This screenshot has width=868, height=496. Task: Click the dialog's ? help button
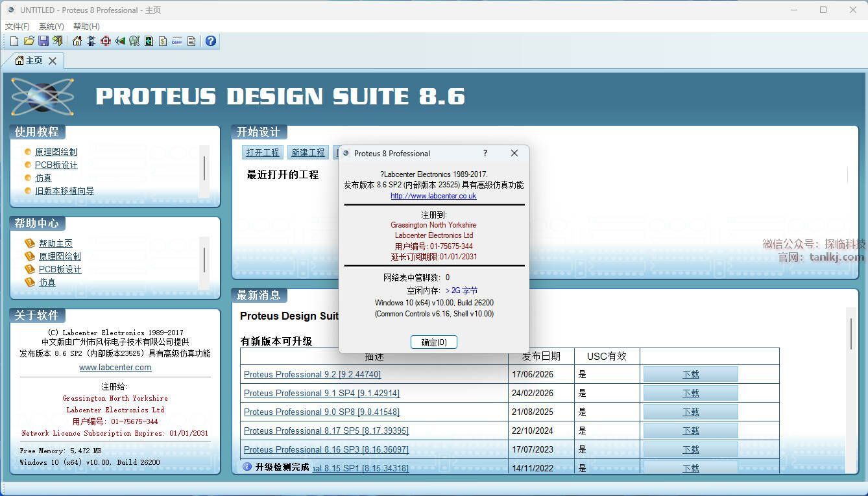tap(485, 153)
